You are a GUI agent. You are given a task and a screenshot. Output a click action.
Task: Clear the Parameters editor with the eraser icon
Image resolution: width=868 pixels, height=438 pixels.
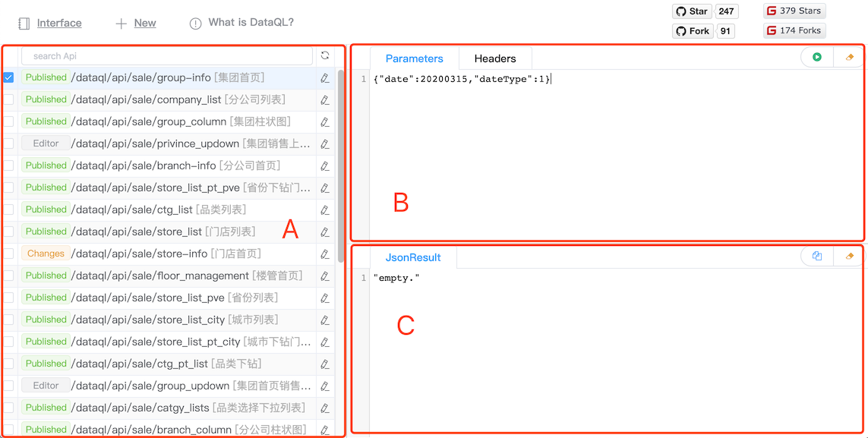(x=848, y=56)
